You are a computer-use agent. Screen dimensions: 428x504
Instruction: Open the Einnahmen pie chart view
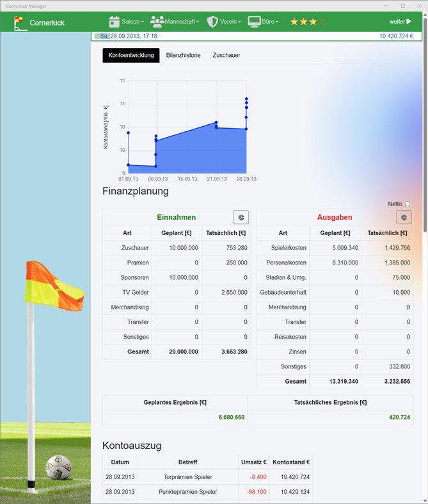241,218
